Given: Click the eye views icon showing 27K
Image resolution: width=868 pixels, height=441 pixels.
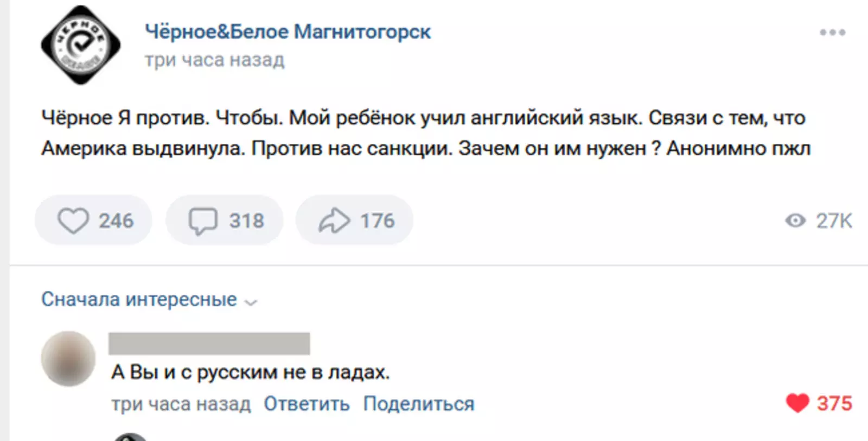Looking at the screenshot, I should tap(795, 220).
